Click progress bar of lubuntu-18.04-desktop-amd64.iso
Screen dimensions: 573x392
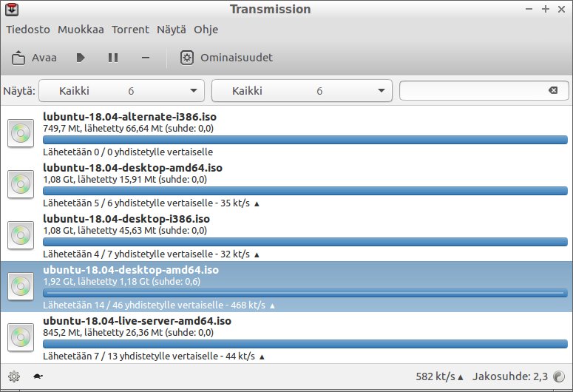click(305, 191)
